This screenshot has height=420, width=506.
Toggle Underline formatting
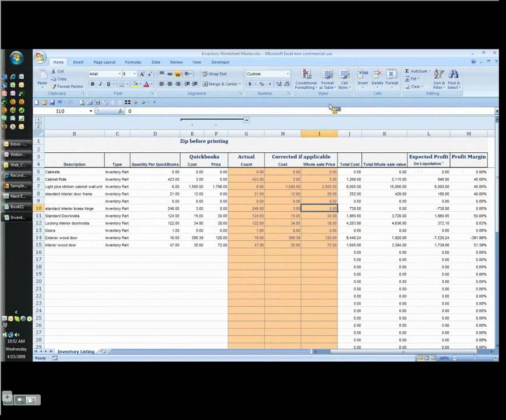pyautogui.click(x=108, y=84)
